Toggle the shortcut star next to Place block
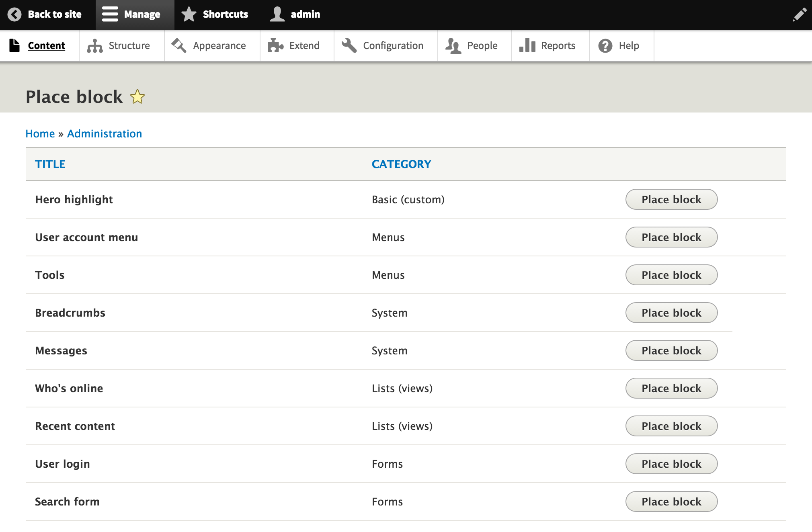Screen dimensions: 812x532 point(137,96)
